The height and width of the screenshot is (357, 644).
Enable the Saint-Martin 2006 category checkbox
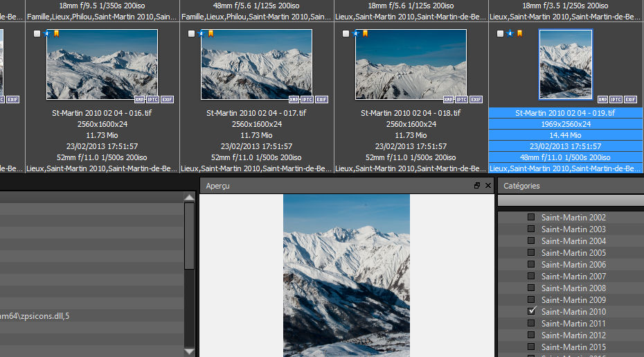531,264
